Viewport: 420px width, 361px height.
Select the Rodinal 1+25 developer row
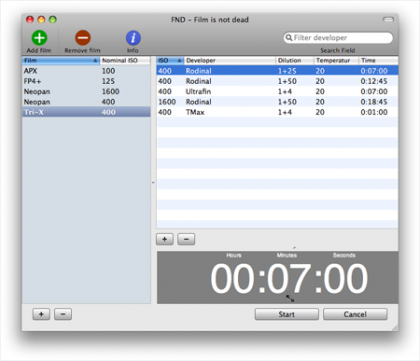click(277, 71)
